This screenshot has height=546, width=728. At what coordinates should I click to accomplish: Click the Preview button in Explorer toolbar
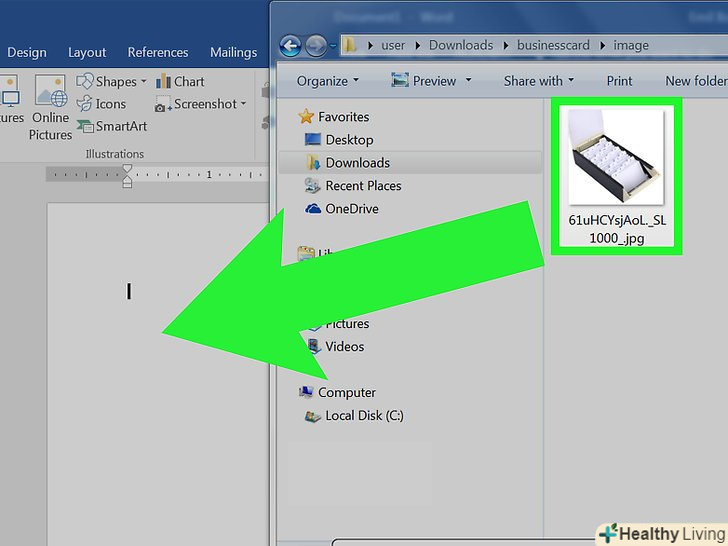click(x=424, y=81)
